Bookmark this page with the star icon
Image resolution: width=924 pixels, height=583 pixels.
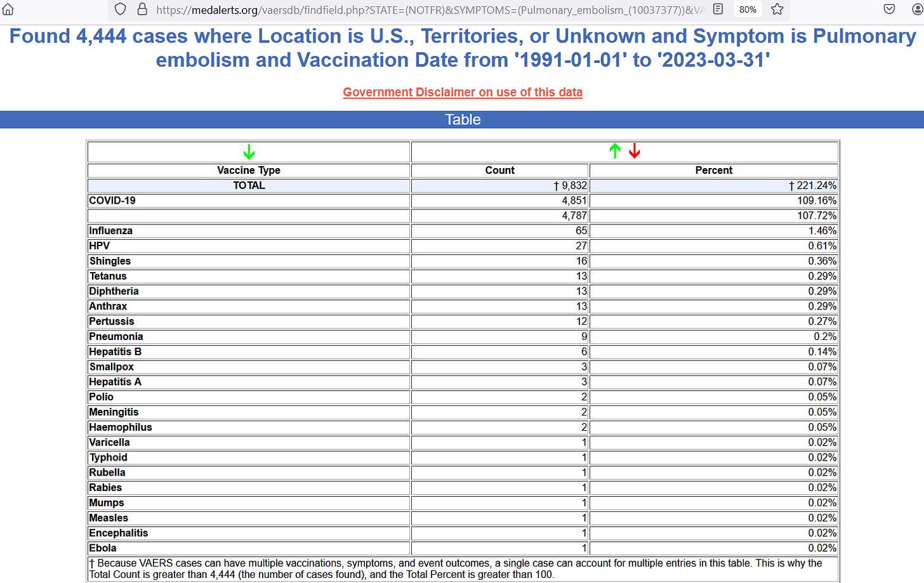coord(777,9)
